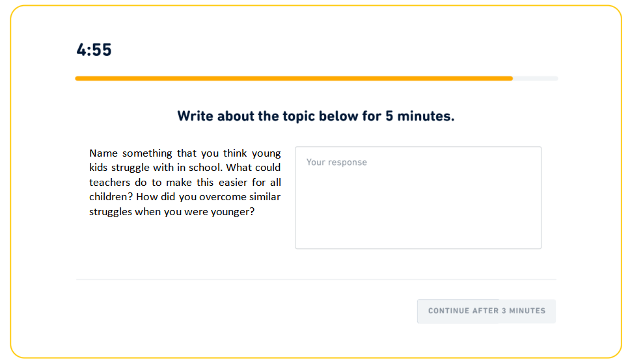630x364 pixels.
Task: Click the prompt line starting teachers do to make
Action: [185, 183]
